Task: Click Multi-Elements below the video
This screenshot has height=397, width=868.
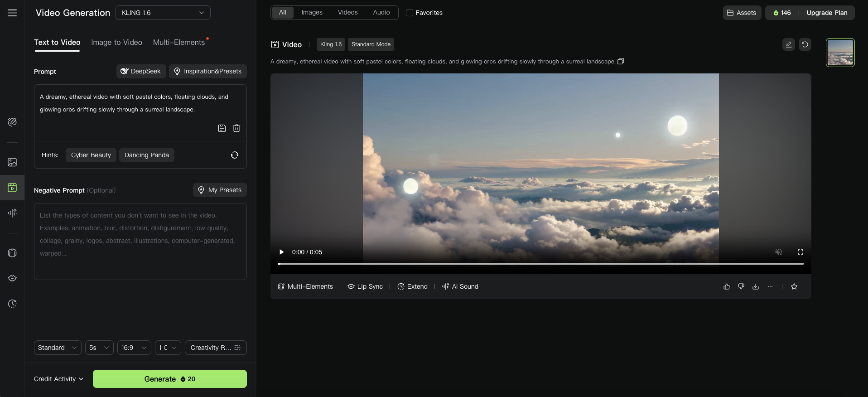Action: tap(305, 286)
